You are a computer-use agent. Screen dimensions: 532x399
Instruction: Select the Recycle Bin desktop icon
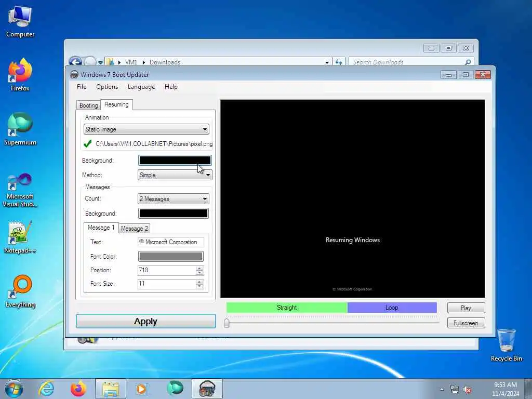(x=506, y=345)
